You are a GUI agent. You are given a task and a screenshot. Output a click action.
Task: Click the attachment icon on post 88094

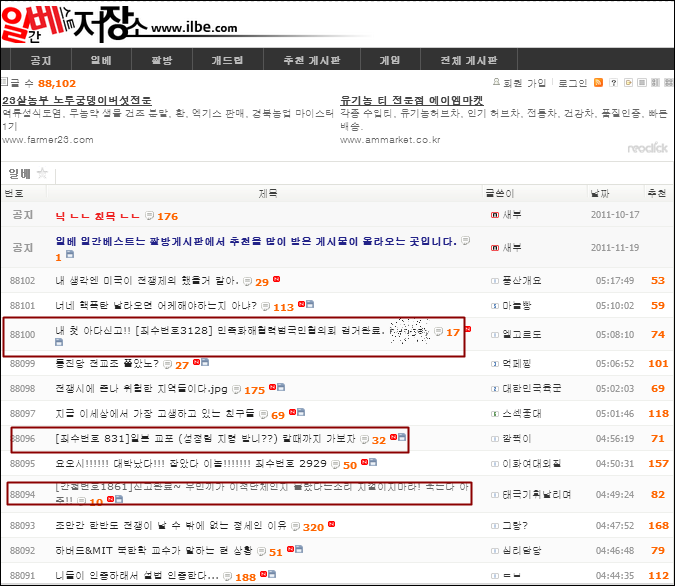click(x=119, y=499)
